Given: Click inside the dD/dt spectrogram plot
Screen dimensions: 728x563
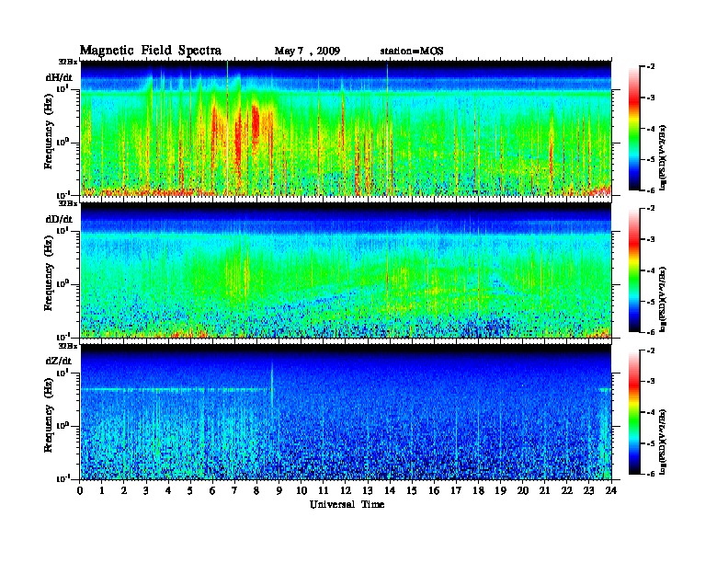Looking at the screenshot, I should [346, 270].
